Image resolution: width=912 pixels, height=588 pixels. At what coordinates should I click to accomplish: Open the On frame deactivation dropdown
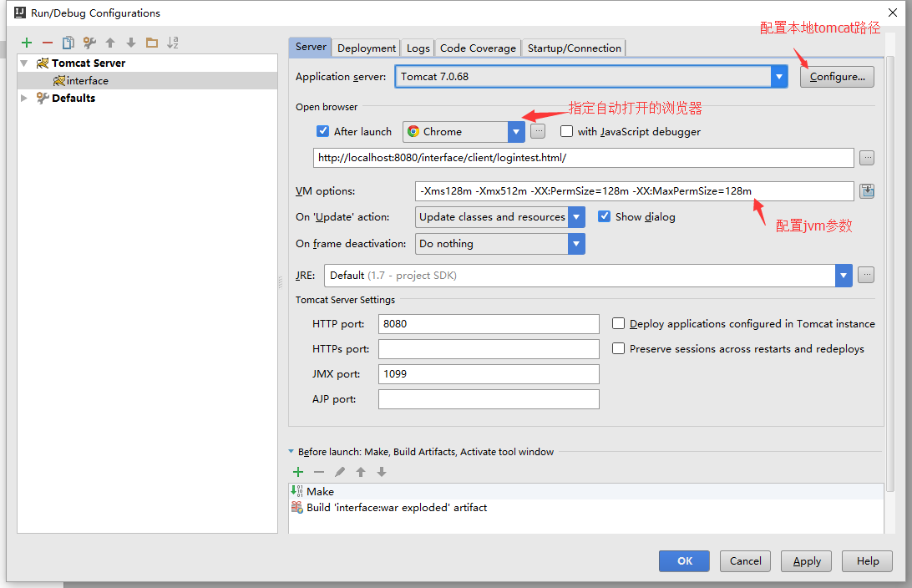click(x=575, y=244)
